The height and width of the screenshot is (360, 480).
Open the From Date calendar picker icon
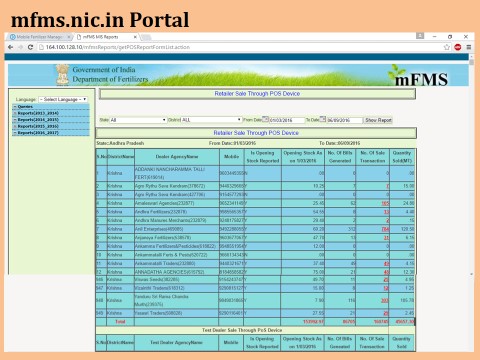coord(265,119)
